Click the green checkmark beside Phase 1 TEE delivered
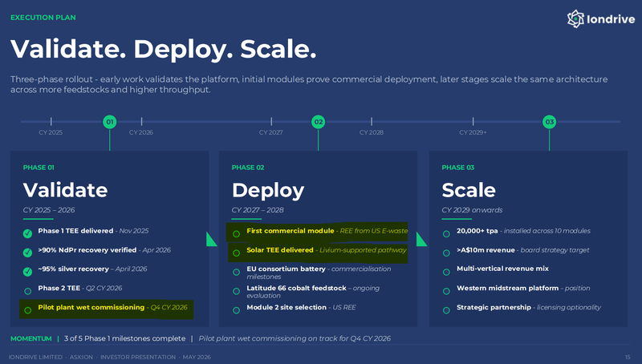The height and width of the screenshot is (364, 642). [x=27, y=233]
